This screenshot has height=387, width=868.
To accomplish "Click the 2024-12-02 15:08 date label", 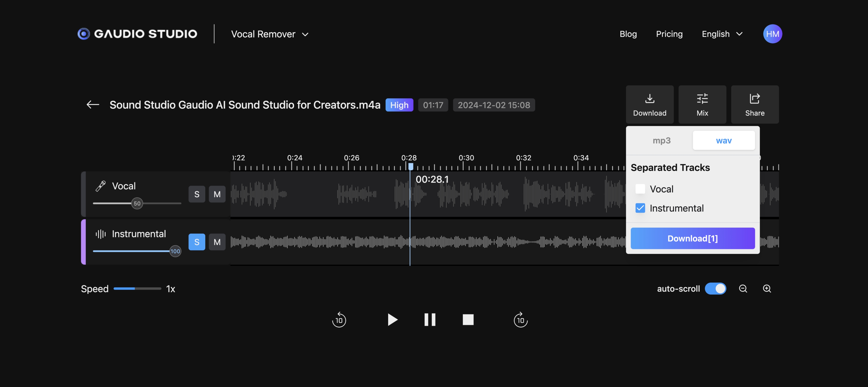I will (x=494, y=105).
